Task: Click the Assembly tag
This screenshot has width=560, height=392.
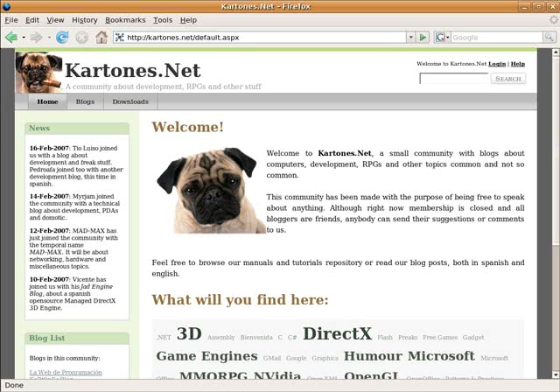Action: [221, 338]
